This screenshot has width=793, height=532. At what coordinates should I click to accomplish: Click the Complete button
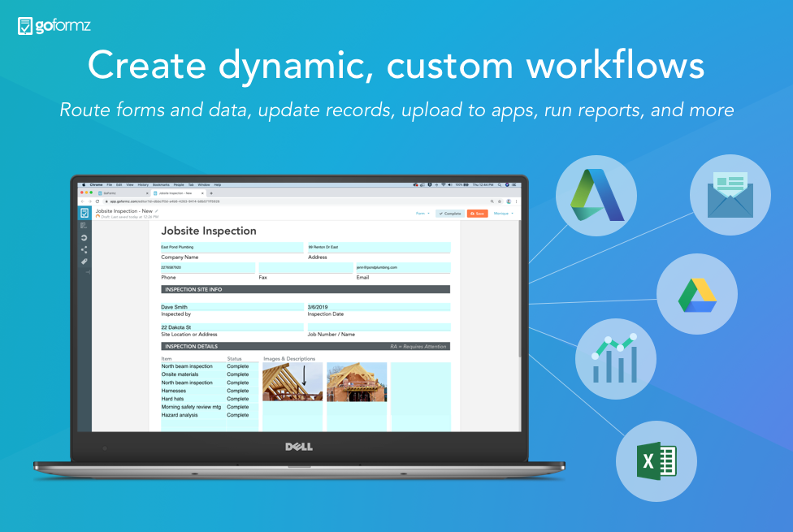click(x=449, y=214)
